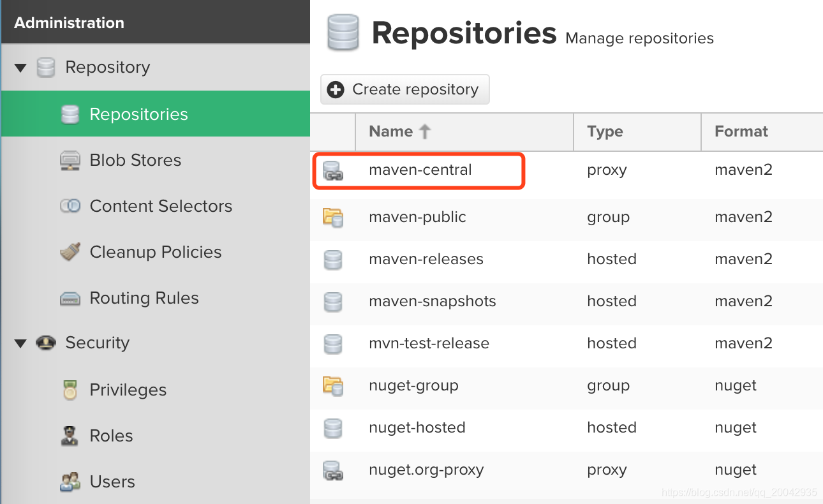The height and width of the screenshot is (504, 823).
Task: Click 'proxy' type of nuget.org-proxy
Action: [x=607, y=470]
